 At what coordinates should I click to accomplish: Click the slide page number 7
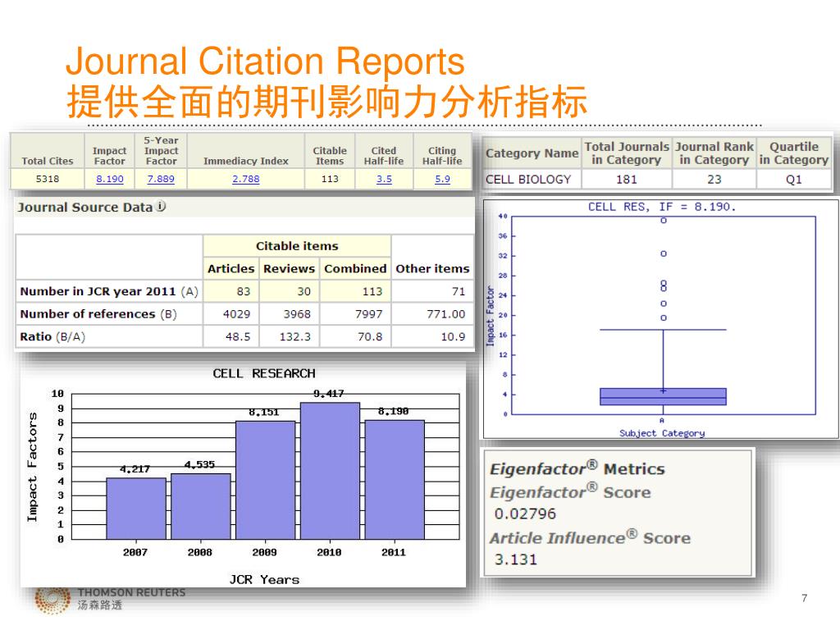[x=804, y=598]
